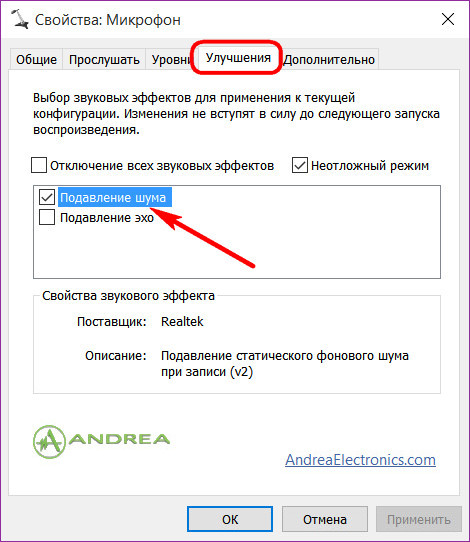The image size is (470, 542).
Task: Open the Прослушать tab
Action: point(104,59)
